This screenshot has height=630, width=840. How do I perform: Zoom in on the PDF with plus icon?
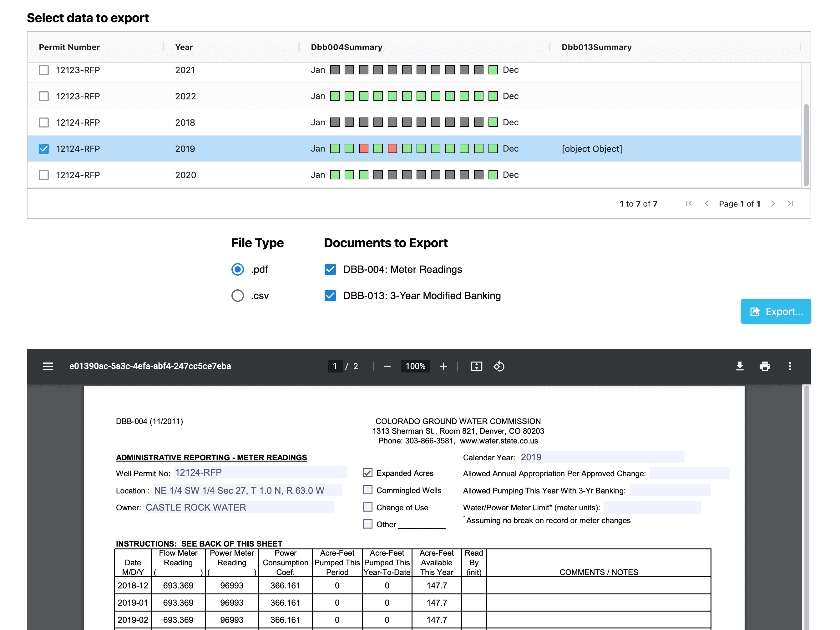click(443, 366)
